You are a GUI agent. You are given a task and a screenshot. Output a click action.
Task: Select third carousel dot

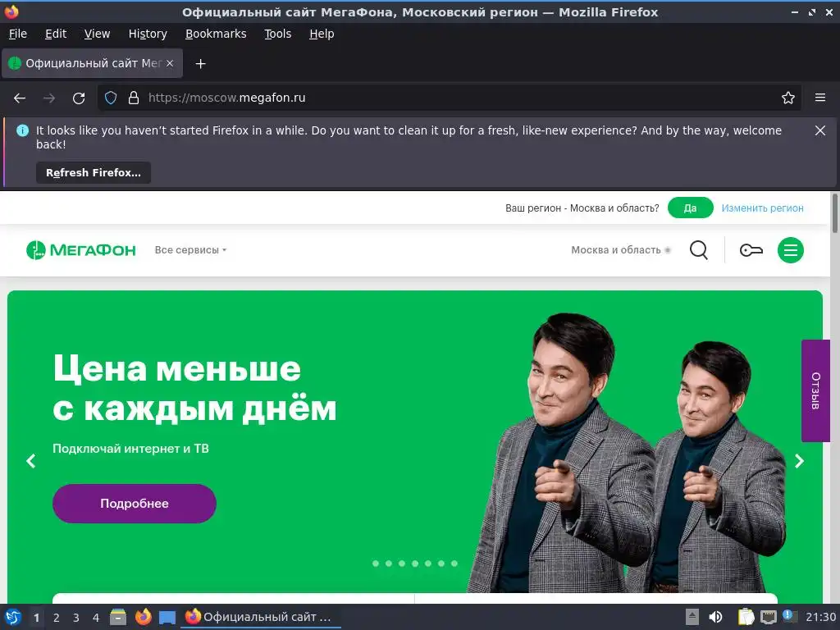tap(402, 564)
